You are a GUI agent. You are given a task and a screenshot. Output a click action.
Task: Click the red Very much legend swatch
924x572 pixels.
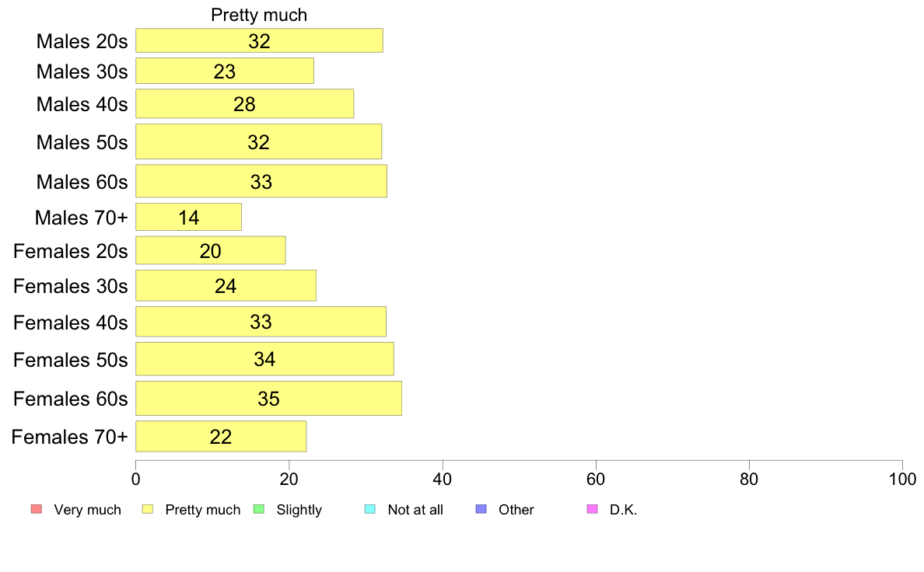click(x=37, y=509)
